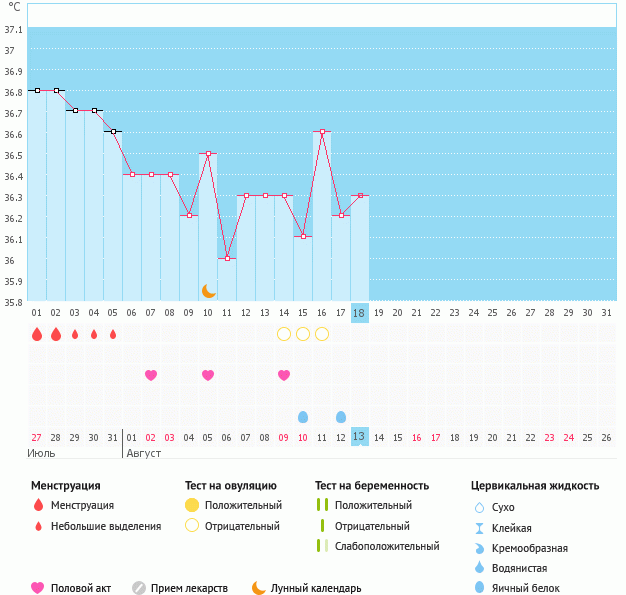Click the pink heart under day 10
This screenshot has height=595, width=626.
[208, 375]
